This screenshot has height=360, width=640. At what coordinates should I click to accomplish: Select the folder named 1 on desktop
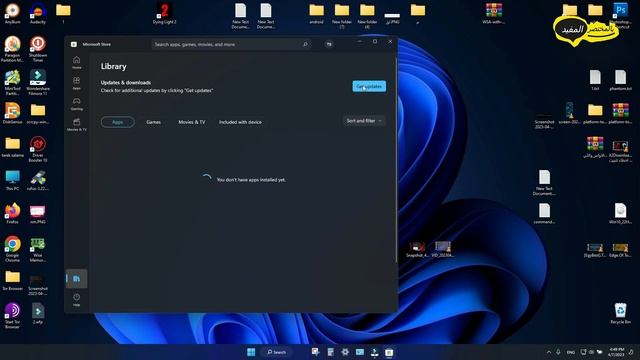(x=63, y=13)
